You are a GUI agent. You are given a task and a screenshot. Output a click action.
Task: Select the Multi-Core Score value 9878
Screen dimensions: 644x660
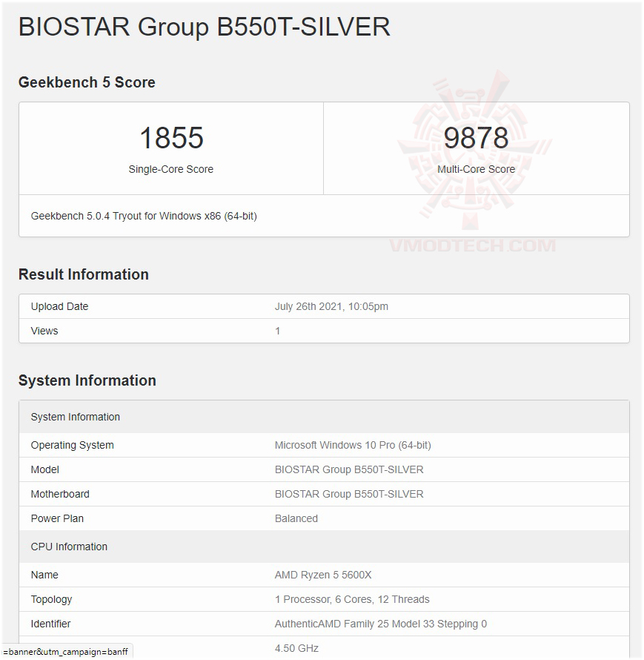pos(475,138)
